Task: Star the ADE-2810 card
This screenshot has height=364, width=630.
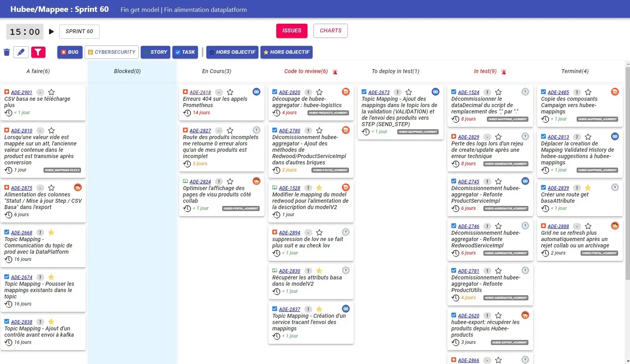Action: point(51,131)
